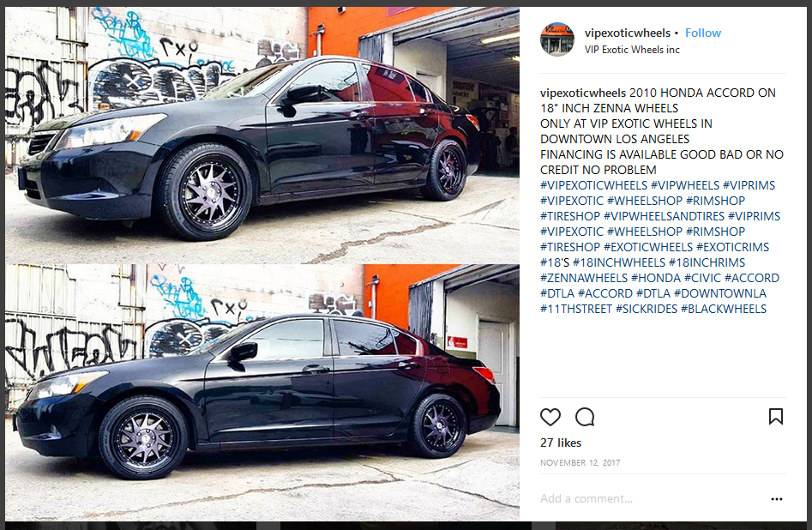View the 27 likes list
This screenshot has width=812, height=530.
coord(560,443)
